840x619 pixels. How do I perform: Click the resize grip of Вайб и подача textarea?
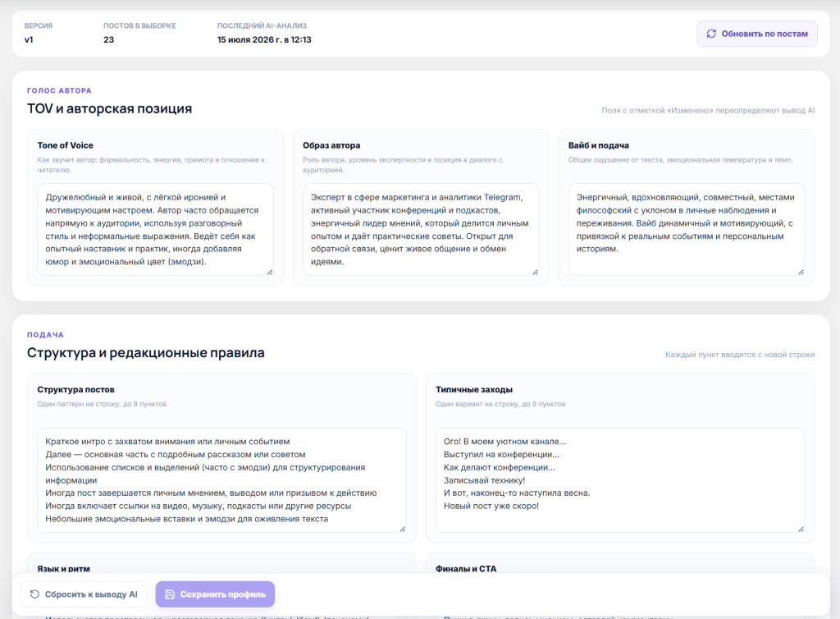801,273
